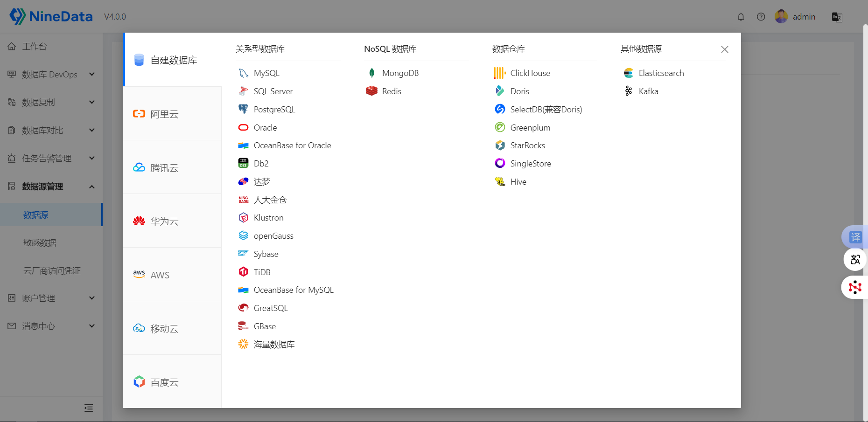Click the Elasticsearch icon

pyautogui.click(x=628, y=73)
